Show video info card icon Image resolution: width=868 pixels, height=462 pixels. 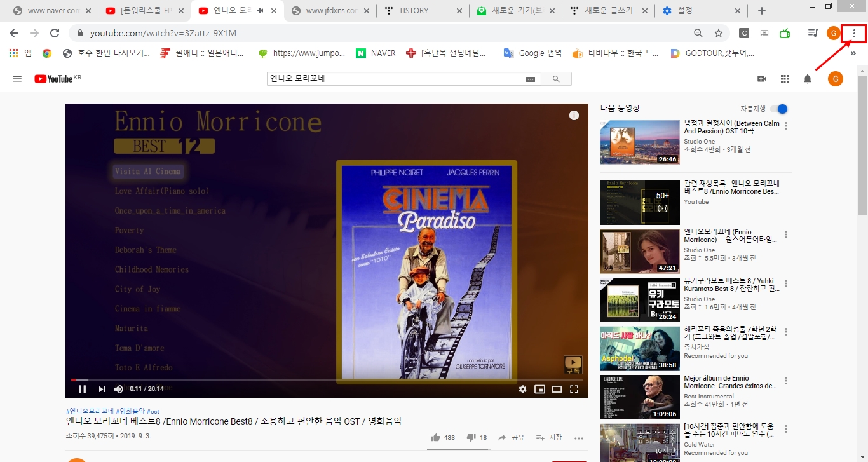point(574,115)
